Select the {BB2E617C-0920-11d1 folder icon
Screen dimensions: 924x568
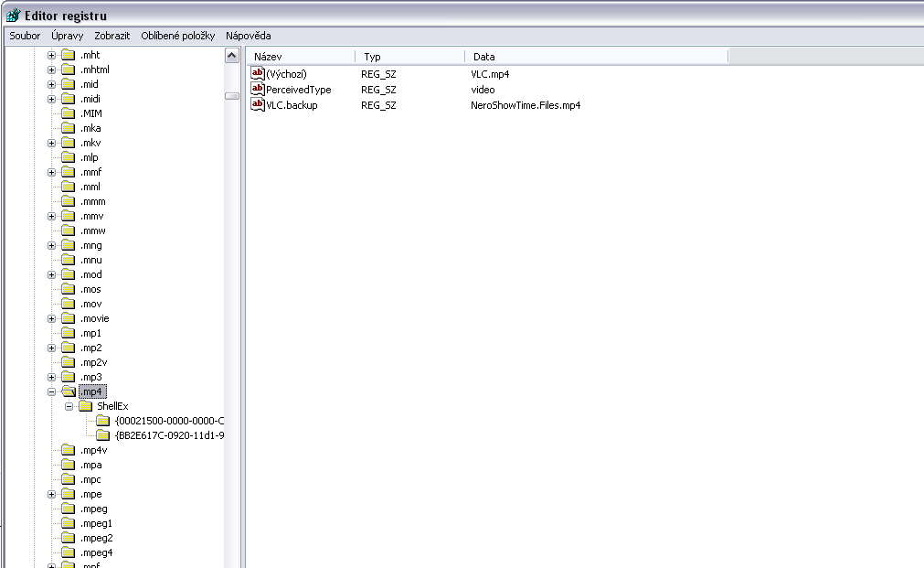coord(103,435)
